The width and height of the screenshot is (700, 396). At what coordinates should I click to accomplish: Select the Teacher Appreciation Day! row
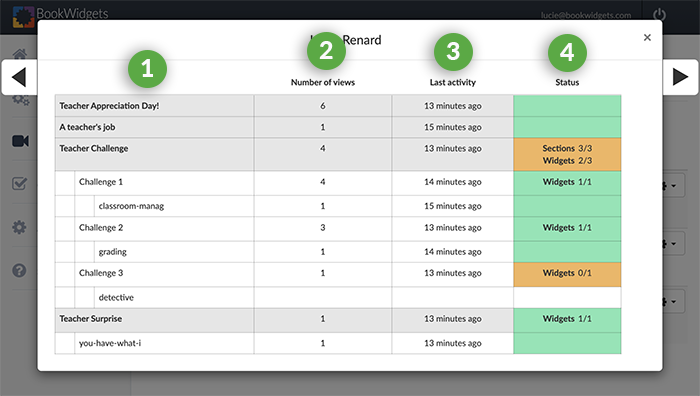tap(338, 106)
